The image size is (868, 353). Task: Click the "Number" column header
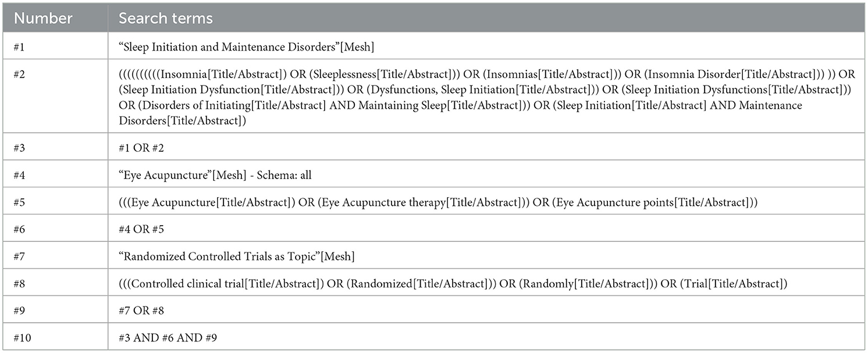coord(42,18)
